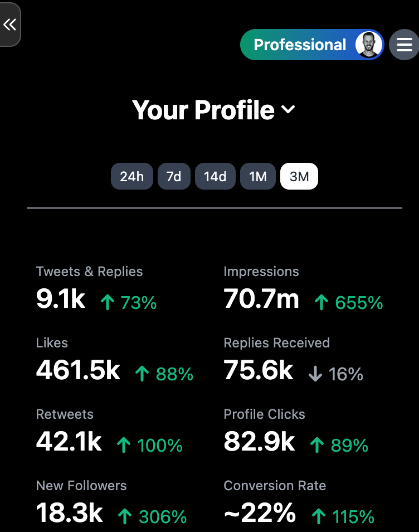Select the 24h time range
419x532 pixels.
pos(132,176)
